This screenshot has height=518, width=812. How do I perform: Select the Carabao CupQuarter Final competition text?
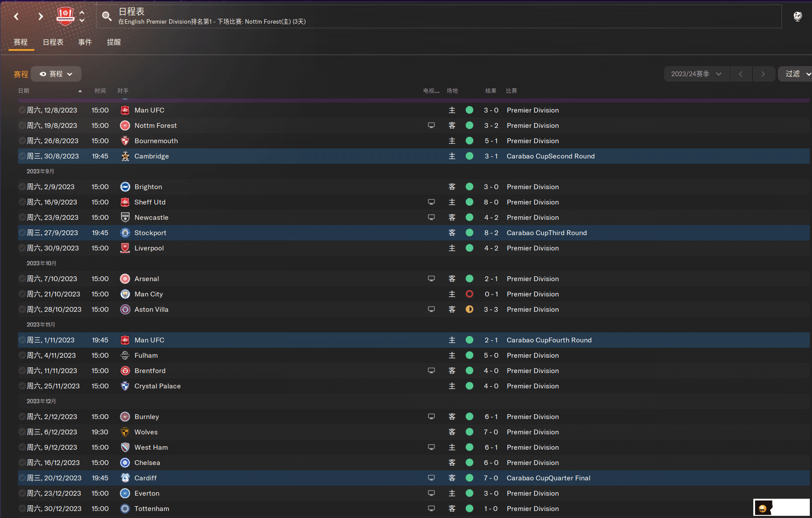click(548, 478)
